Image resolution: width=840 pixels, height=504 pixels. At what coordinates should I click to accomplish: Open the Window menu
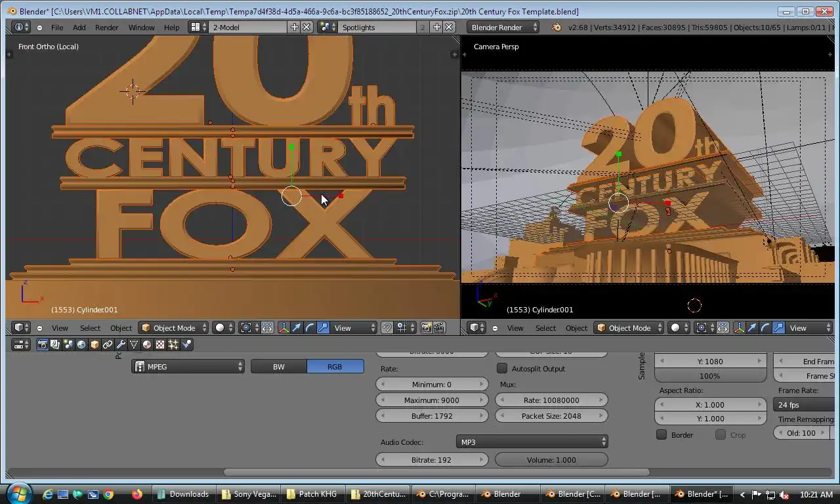pos(141,27)
